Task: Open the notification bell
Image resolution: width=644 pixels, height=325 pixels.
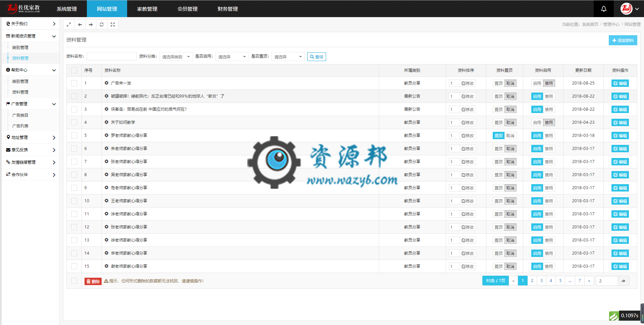Action: click(603, 9)
